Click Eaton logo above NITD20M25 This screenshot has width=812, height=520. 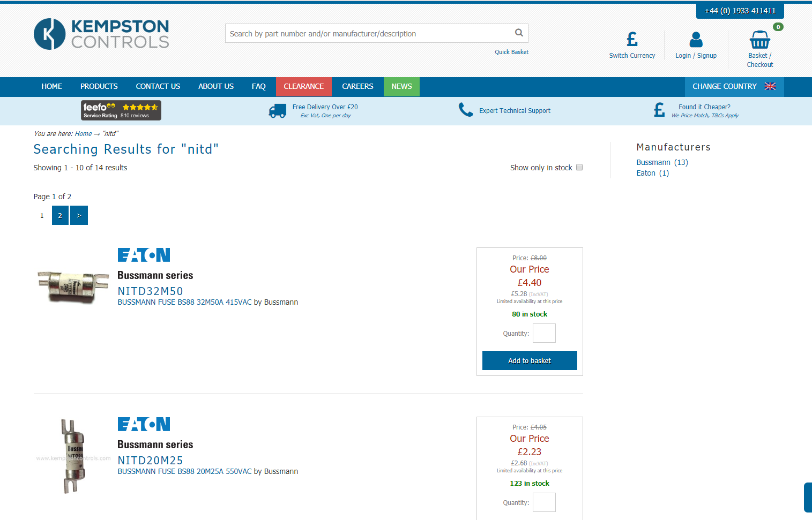[x=144, y=424]
